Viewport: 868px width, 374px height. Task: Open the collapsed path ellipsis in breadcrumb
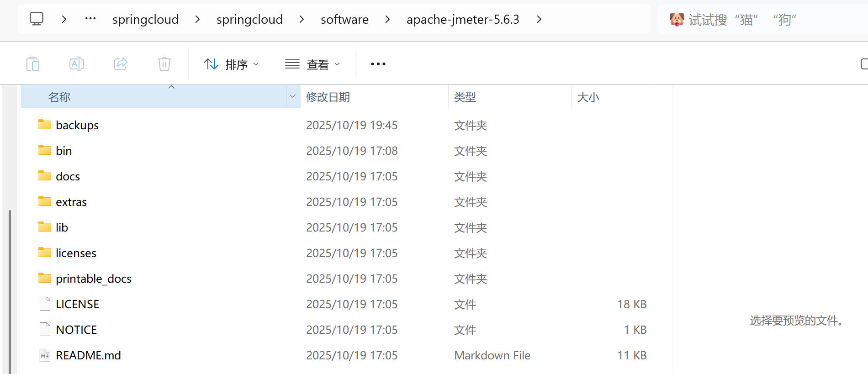click(90, 19)
